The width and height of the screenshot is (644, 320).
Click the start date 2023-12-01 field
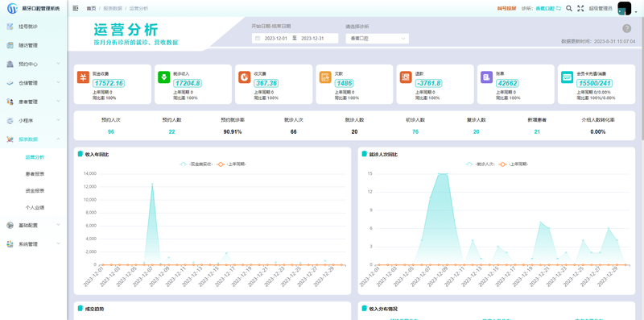coord(275,38)
